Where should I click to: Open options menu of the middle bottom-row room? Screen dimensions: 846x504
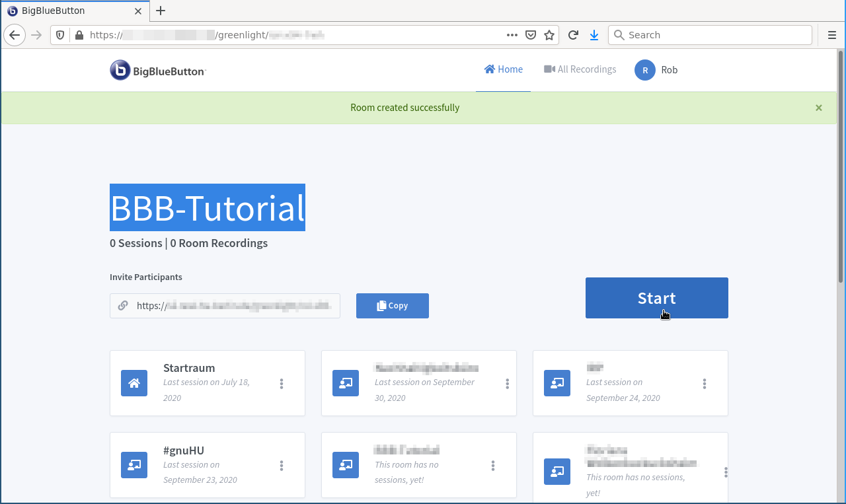pyautogui.click(x=493, y=466)
